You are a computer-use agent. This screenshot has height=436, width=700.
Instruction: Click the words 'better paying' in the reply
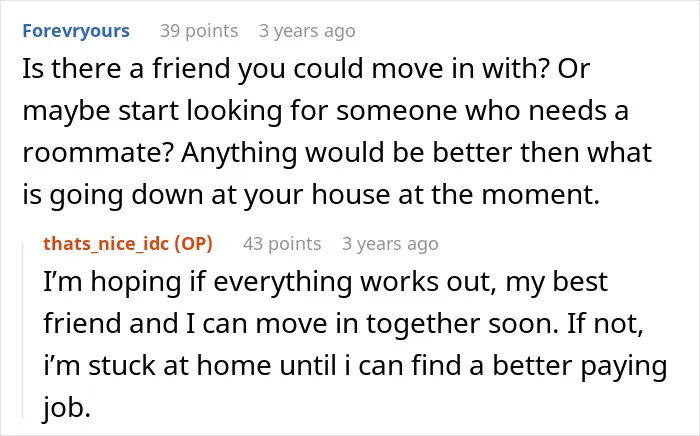[580, 366]
